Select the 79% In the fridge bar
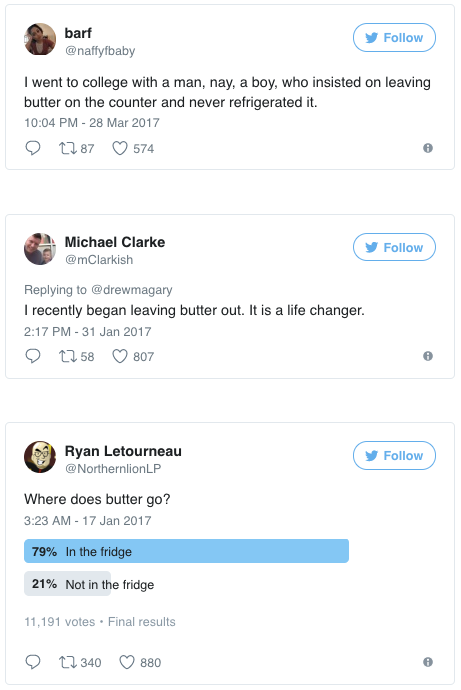 click(x=186, y=551)
